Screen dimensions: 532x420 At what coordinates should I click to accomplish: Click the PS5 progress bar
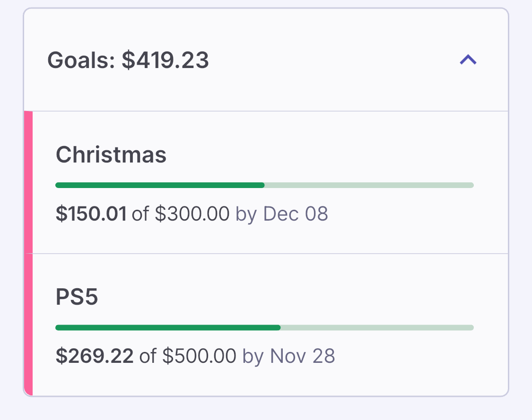(x=264, y=327)
